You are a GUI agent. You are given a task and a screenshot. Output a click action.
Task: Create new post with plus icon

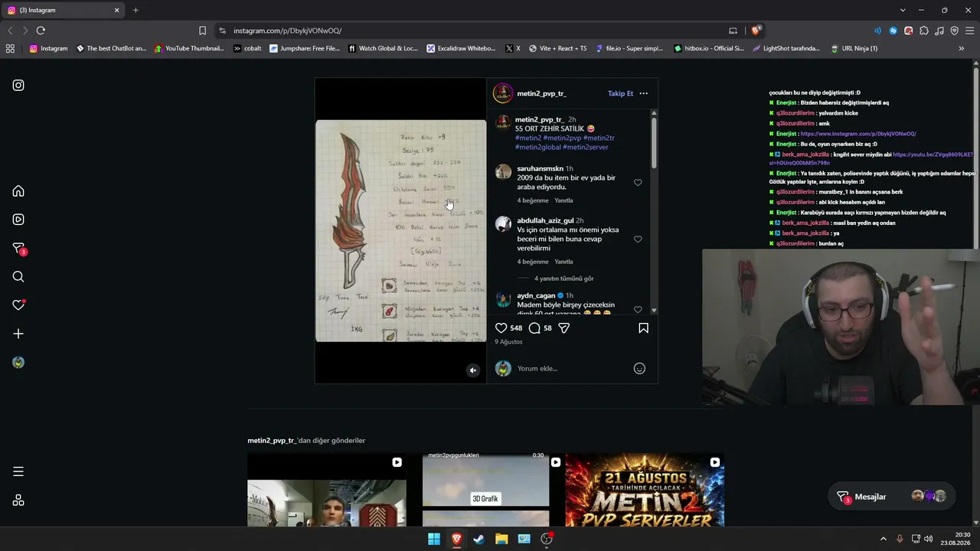click(x=18, y=334)
